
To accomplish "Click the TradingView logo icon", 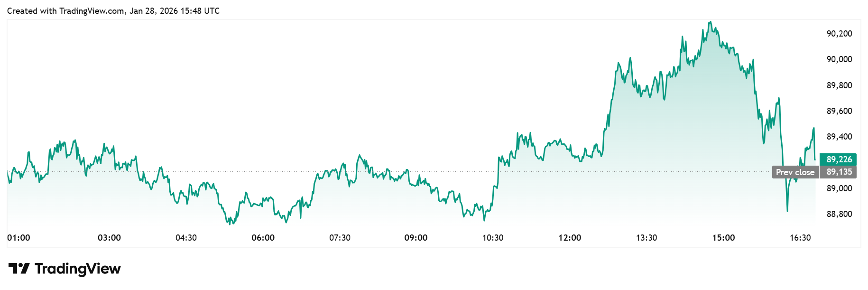I will 19,269.
